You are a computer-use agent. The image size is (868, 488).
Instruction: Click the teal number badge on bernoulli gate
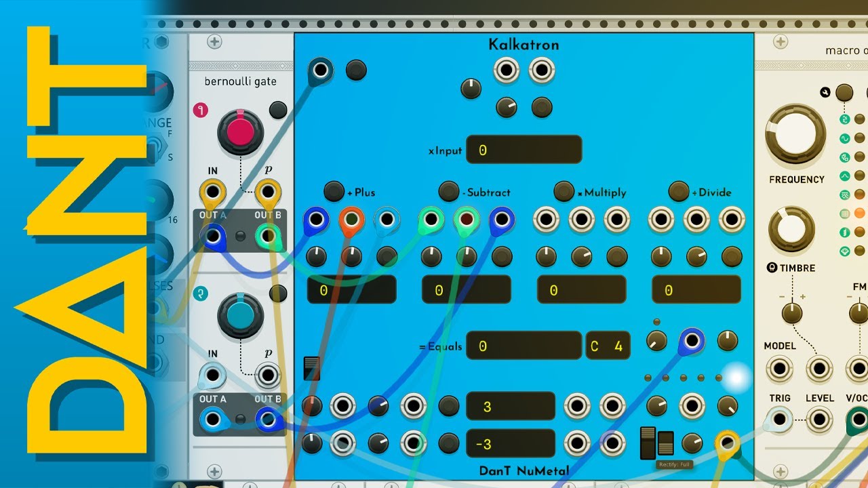click(x=200, y=293)
